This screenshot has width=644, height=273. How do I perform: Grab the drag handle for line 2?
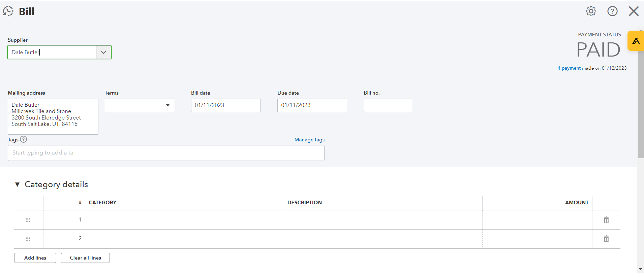28,239
